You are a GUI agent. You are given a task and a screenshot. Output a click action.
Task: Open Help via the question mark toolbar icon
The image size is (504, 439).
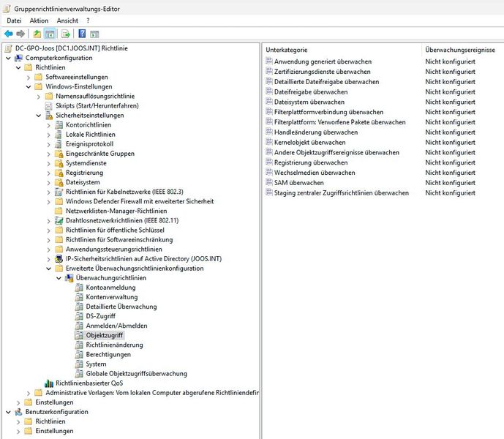coord(82,33)
